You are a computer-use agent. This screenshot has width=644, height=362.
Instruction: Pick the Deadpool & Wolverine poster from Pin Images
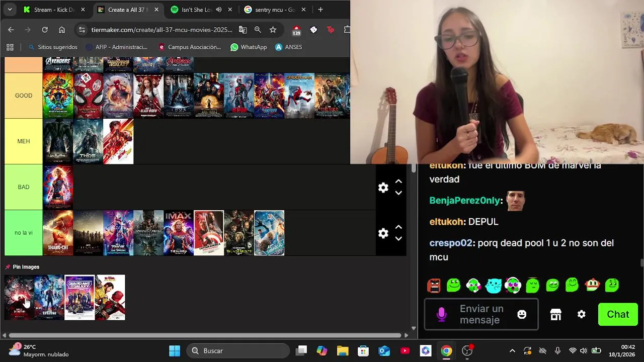point(110,297)
